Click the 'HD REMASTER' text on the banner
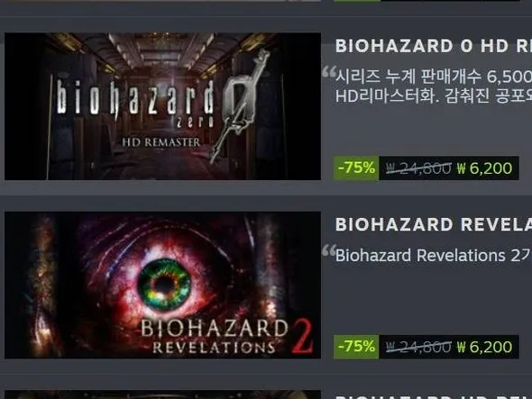 pyautogui.click(x=161, y=142)
